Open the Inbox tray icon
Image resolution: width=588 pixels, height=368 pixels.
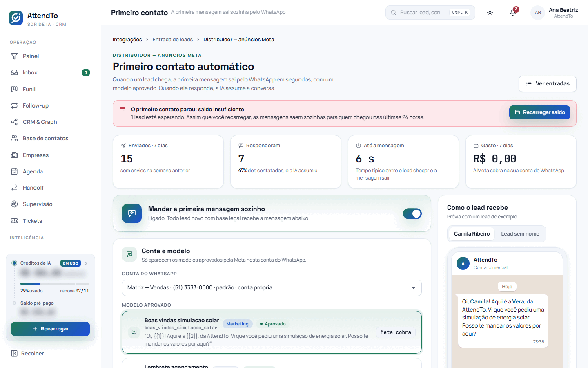(x=14, y=72)
